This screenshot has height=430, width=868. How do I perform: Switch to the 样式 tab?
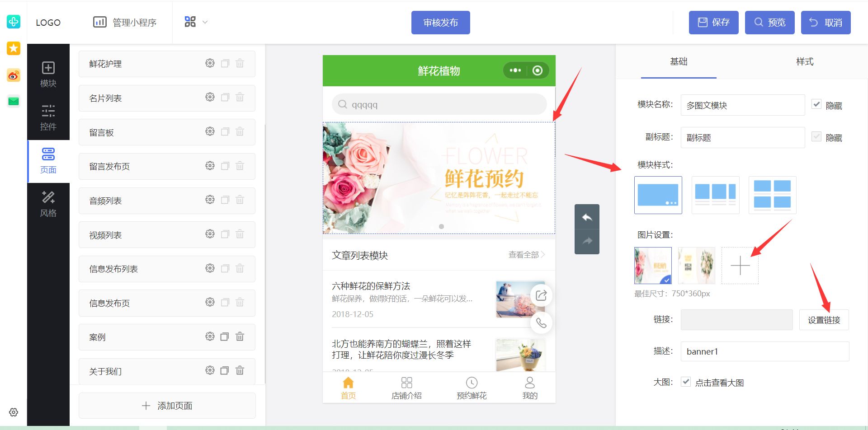pos(804,62)
